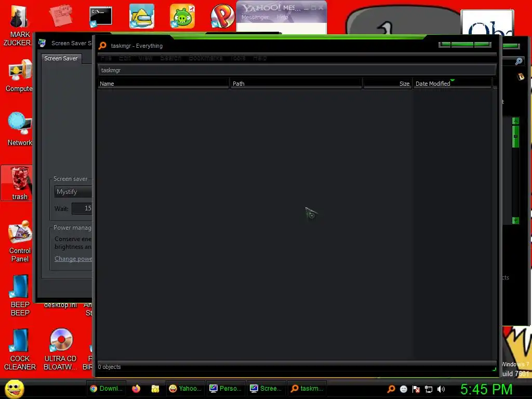This screenshot has height=399, width=532.
Task: Click the magnifier search icon in the background window
Action: coord(518,61)
